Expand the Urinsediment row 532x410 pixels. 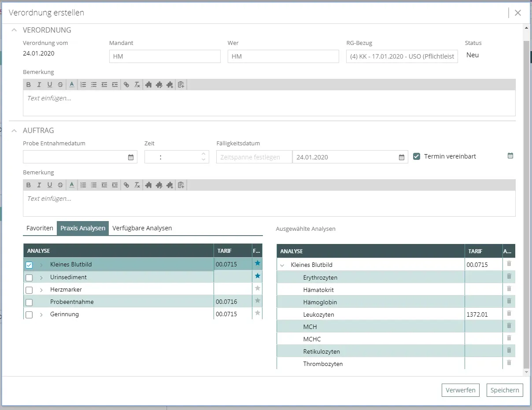41,277
